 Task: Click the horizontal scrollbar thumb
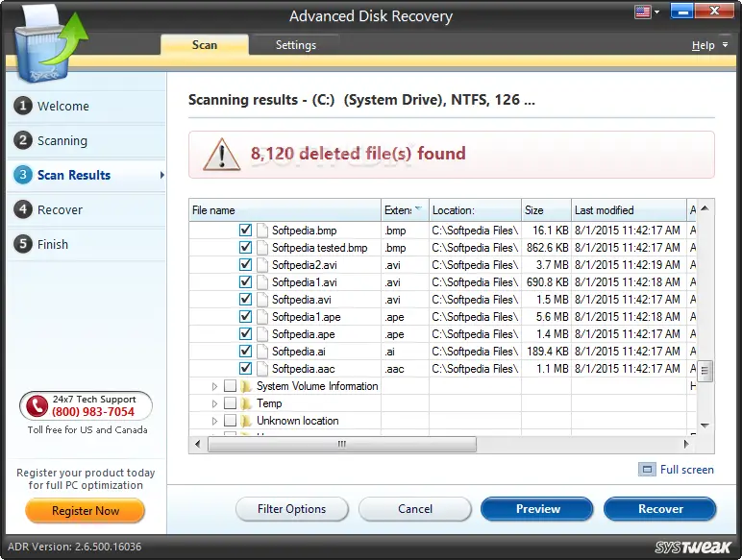[x=341, y=444]
